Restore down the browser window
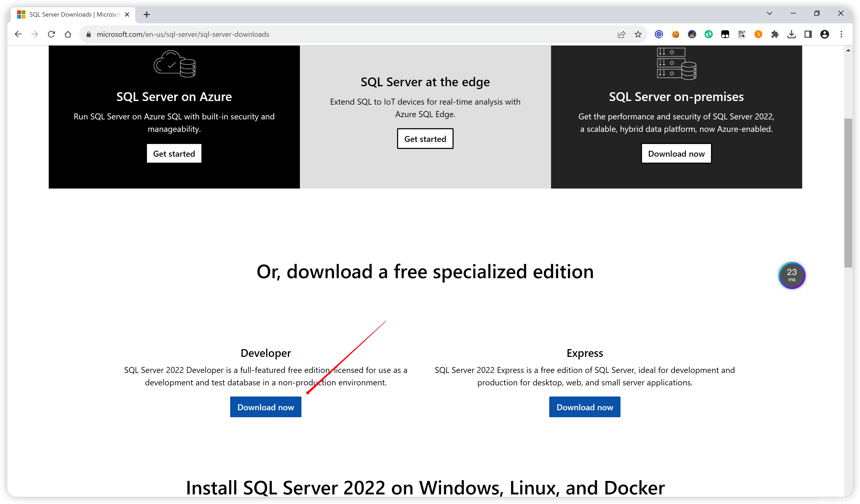The width and height of the screenshot is (860, 504). (817, 13)
